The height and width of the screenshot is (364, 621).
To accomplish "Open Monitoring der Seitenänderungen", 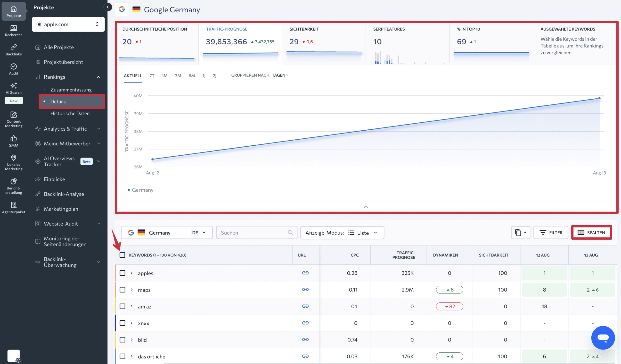I will (65, 241).
